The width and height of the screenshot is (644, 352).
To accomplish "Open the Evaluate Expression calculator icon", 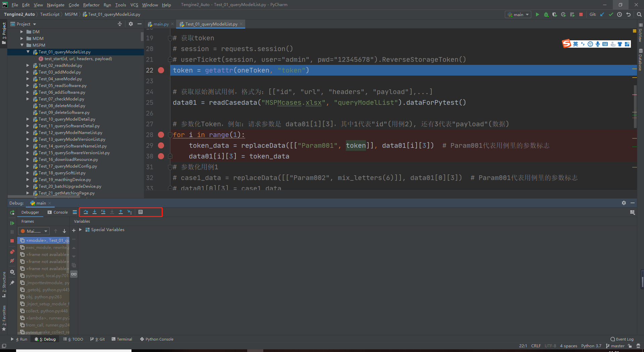I will click(141, 212).
